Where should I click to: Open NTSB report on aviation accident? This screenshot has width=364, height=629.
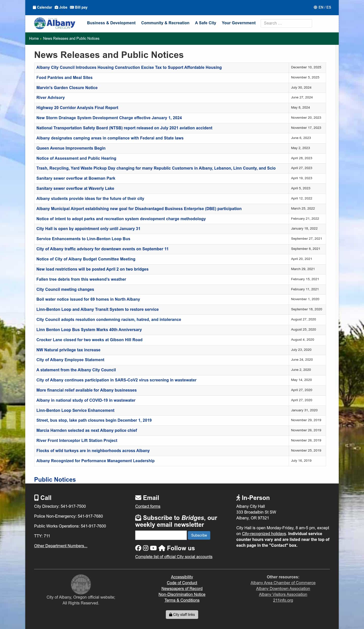pyautogui.click(x=124, y=128)
